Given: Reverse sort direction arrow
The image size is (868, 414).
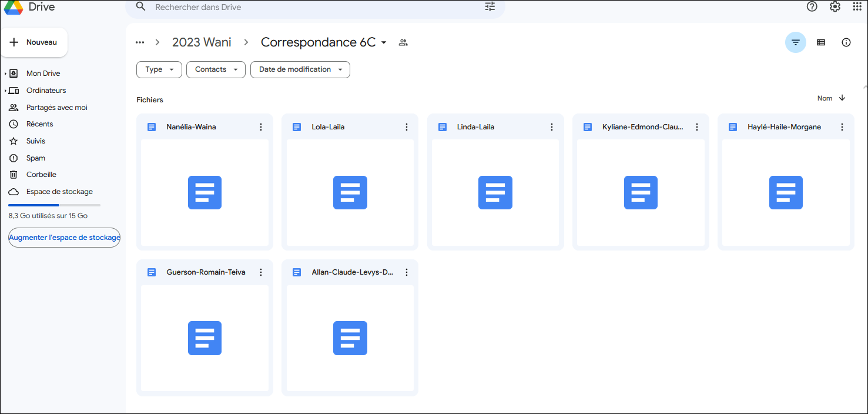Looking at the screenshot, I should pyautogui.click(x=842, y=98).
